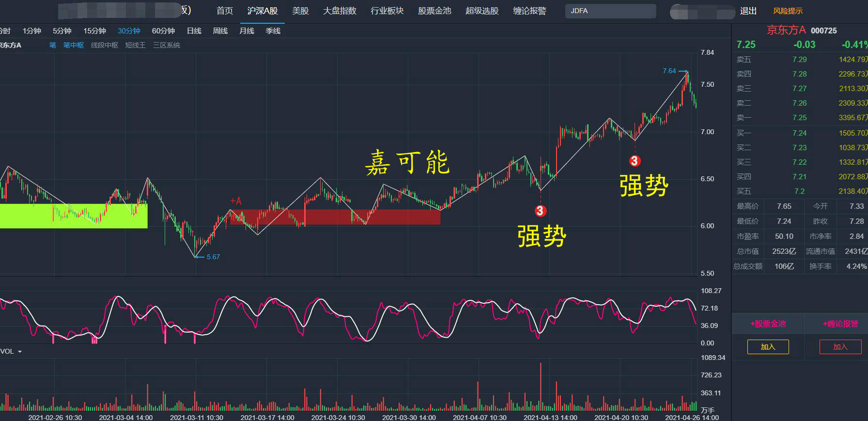Click the 买一 price 7.24
This screenshot has height=421, width=868.
click(800, 133)
